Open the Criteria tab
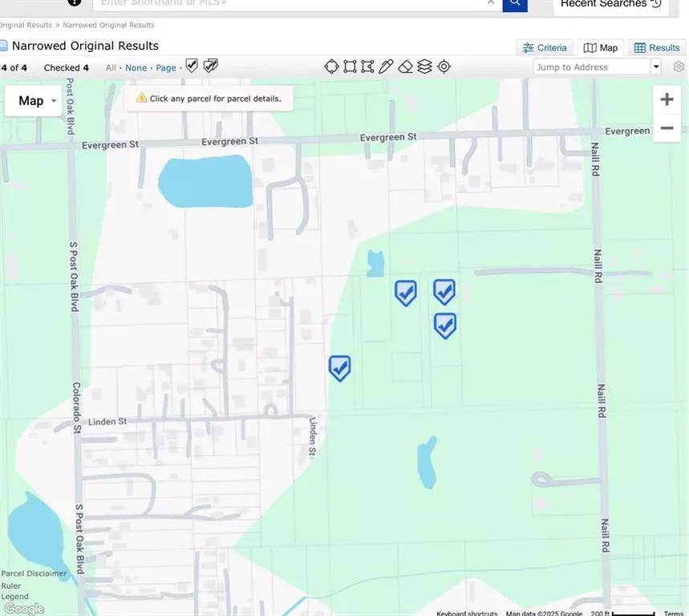 coord(544,47)
